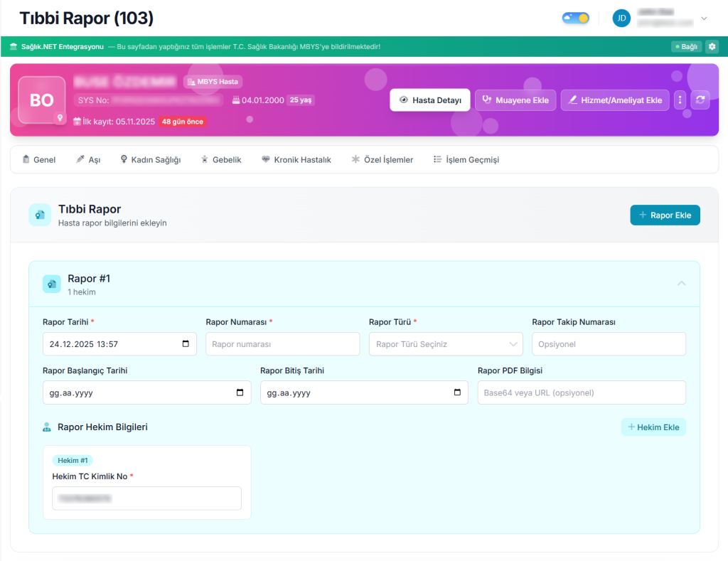Click the Rapor Ekle button
Viewport: 728px width, 561px height.
point(665,215)
